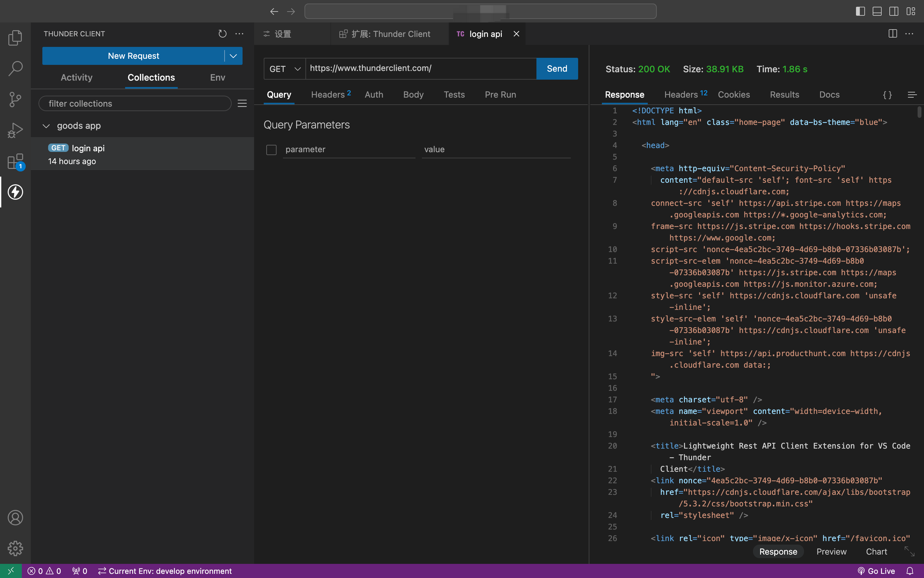The width and height of the screenshot is (924, 578).
Task: Open the response options lines menu icon
Action: pos(912,95)
